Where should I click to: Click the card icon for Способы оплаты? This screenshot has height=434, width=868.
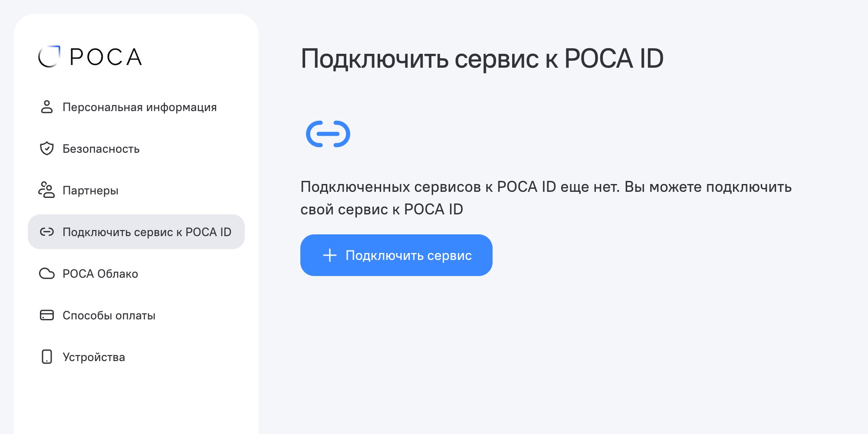[x=47, y=315]
